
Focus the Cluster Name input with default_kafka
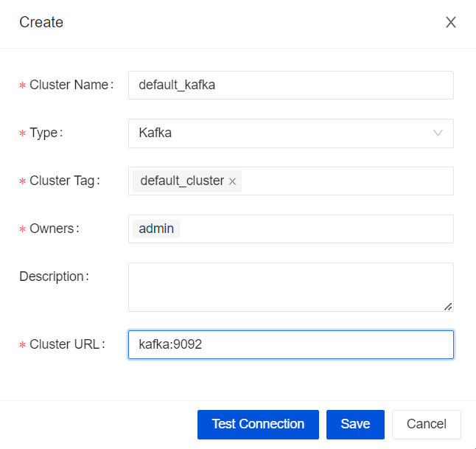tap(290, 85)
